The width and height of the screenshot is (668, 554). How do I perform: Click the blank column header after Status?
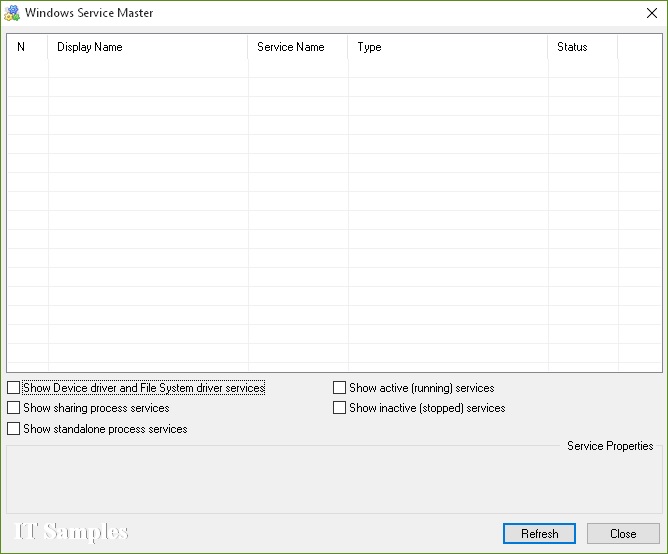point(638,47)
